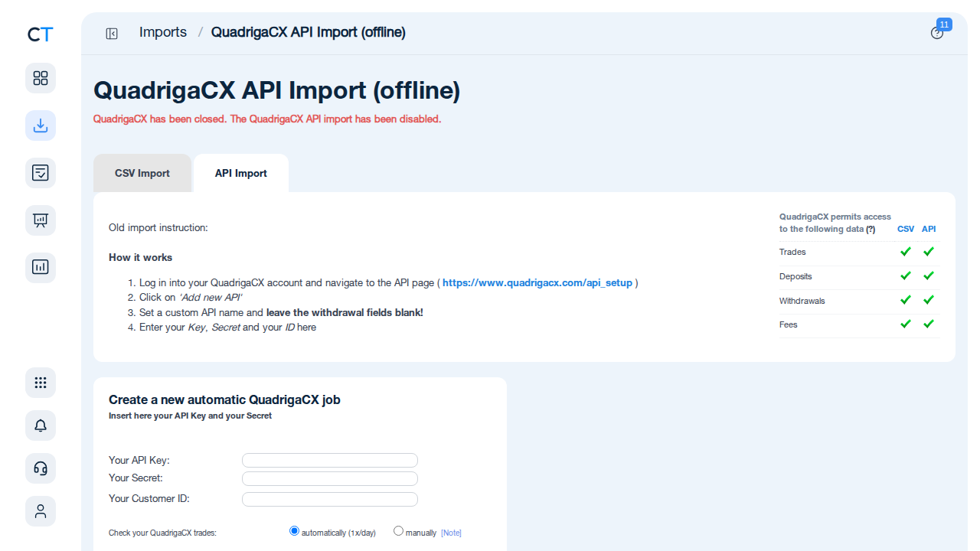Open the checklist report icon in sidebar

[41, 173]
